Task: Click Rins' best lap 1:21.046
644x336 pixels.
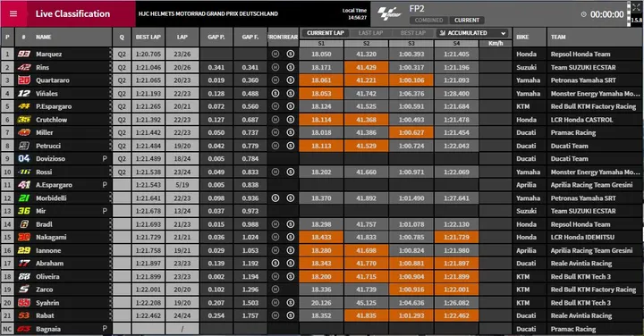Action: click(x=148, y=67)
